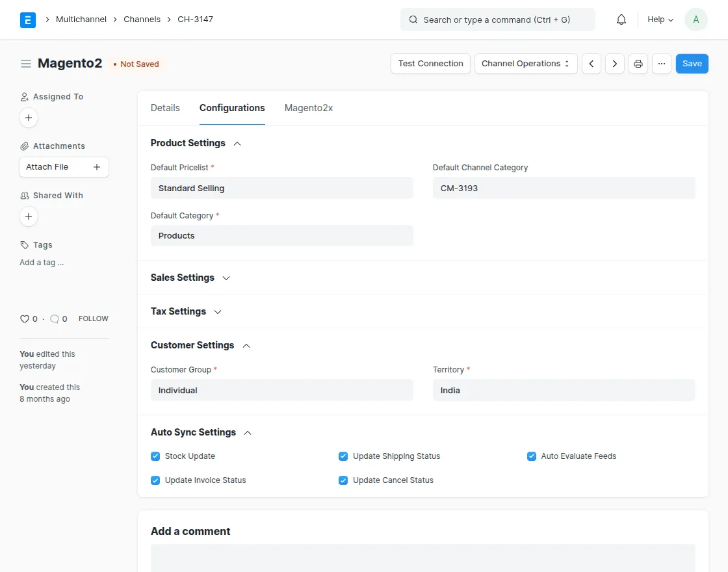Image resolution: width=728 pixels, height=572 pixels.
Task: Add an assignee with the plus icon
Action: pos(28,118)
